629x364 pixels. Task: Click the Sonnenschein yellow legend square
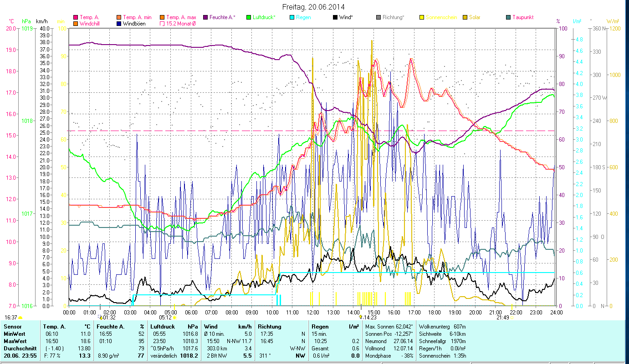pos(422,17)
